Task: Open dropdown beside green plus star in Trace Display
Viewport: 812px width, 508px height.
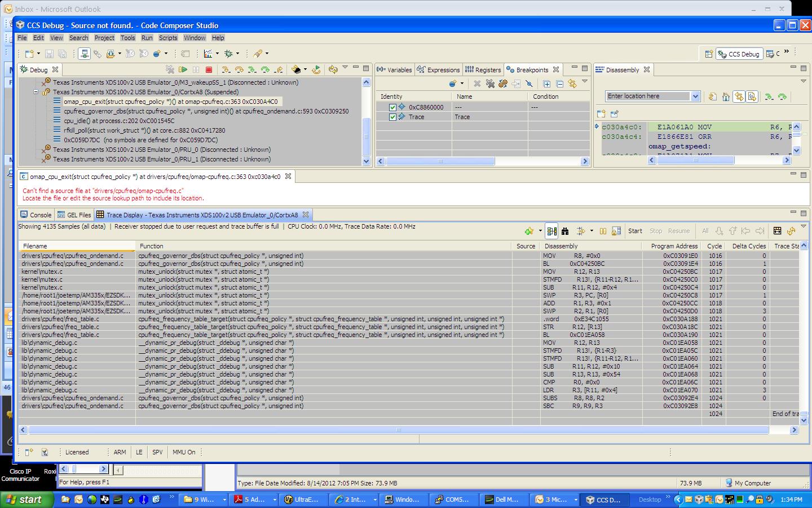Action: pyautogui.click(x=540, y=231)
